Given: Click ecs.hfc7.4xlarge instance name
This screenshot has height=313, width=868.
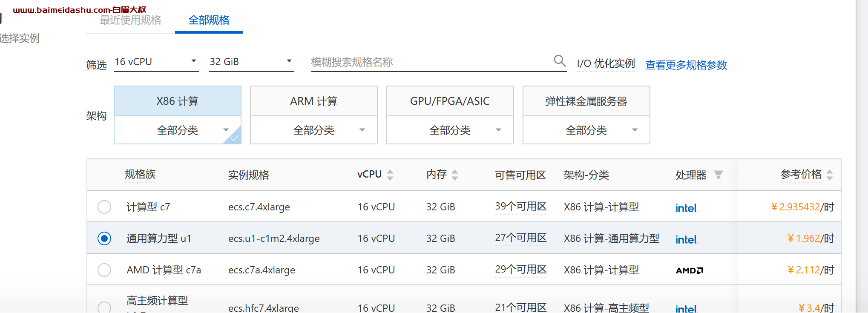Looking at the screenshot, I should coord(264,308).
